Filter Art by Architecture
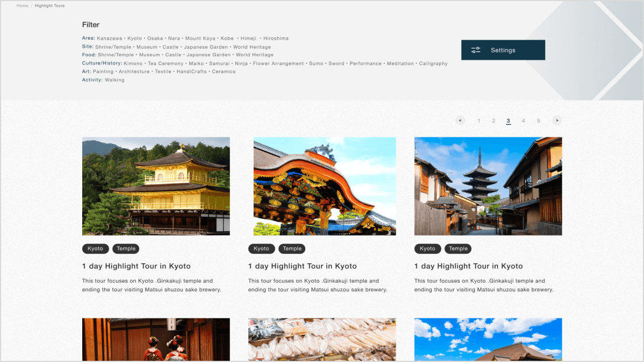This screenshot has width=644, height=362. (x=135, y=71)
